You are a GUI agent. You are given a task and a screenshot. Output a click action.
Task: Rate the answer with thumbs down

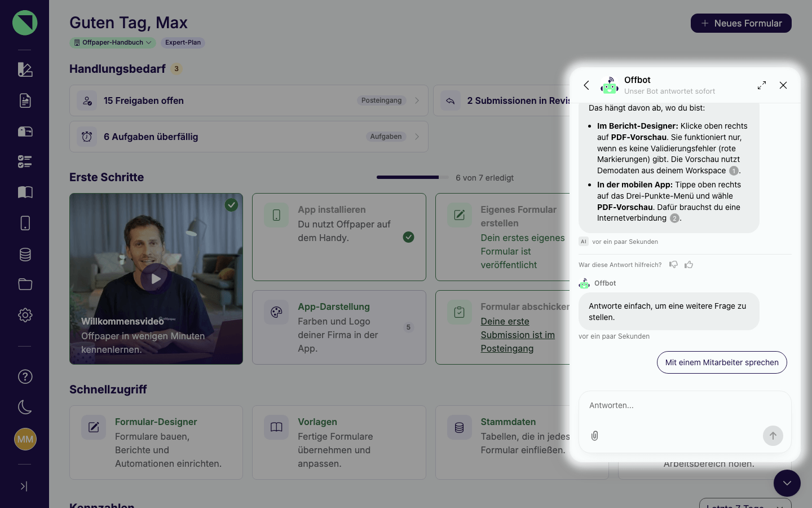[673, 265]
